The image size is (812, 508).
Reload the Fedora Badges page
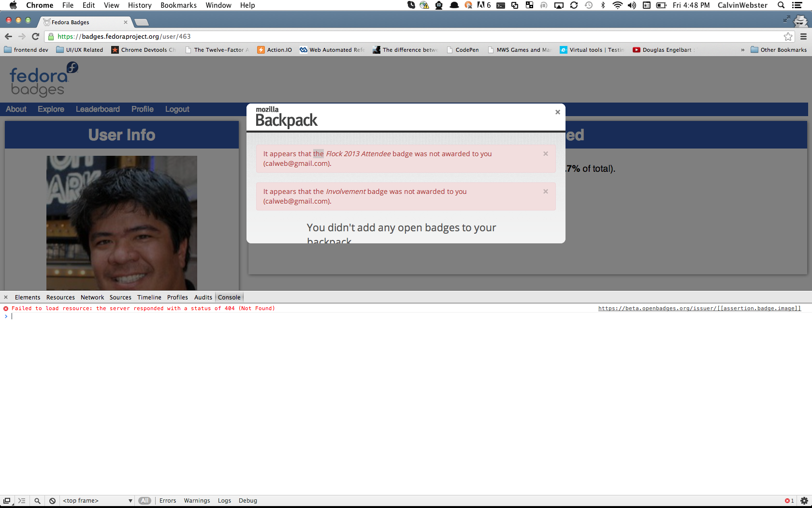[35, 36]
